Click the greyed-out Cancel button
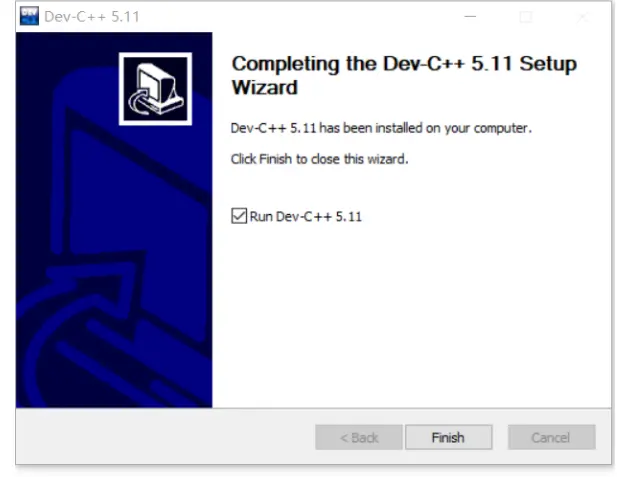The image size is (617, 477). pyautogui.click(x=551, y=437)
